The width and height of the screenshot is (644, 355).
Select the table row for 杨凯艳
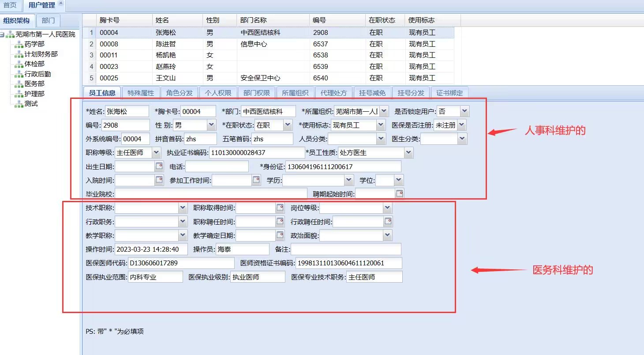click(x=268, y=55)
